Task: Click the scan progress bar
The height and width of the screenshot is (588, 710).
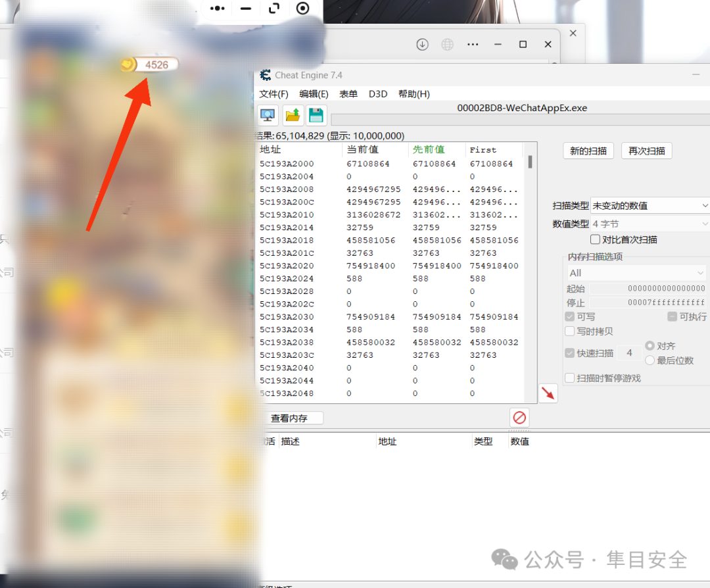Action: click(520, 120)
